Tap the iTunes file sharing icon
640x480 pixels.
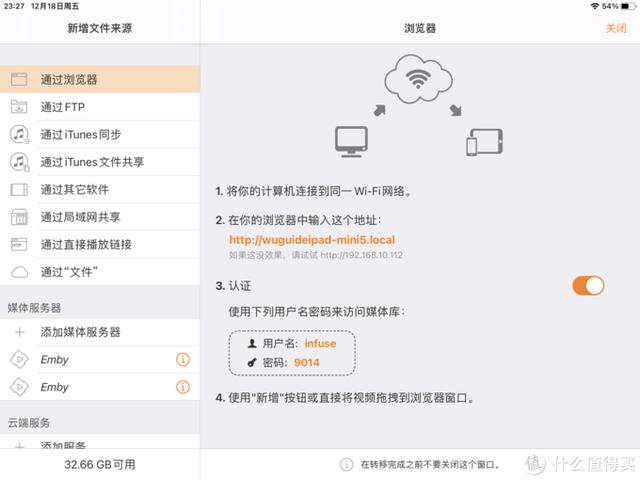point(19,162)
